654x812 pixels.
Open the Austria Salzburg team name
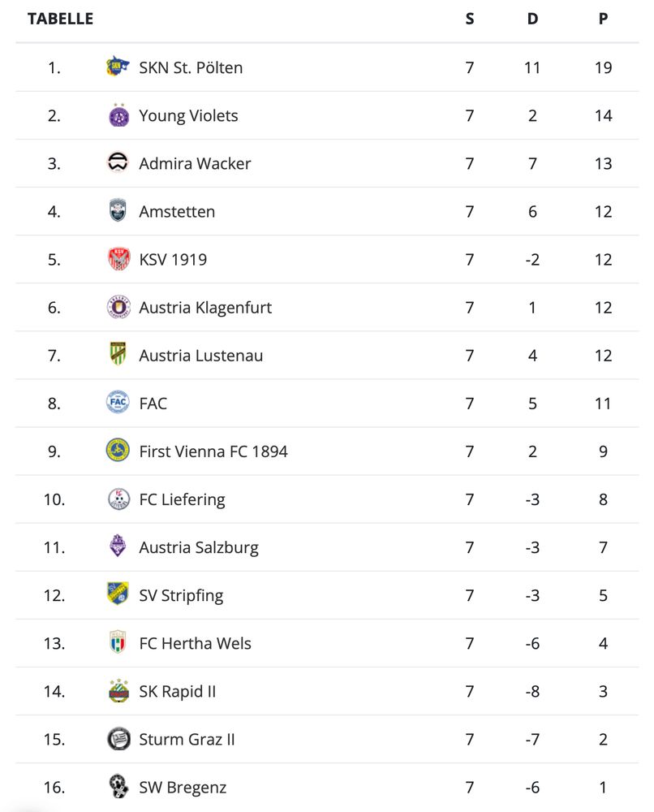199,547
